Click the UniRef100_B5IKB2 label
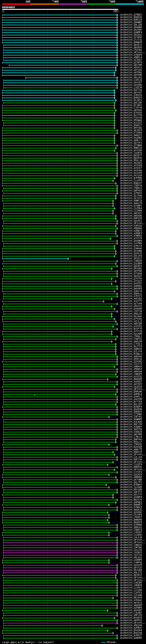The width and height of the screenshot is (146, 644). (x=131, y=269)
